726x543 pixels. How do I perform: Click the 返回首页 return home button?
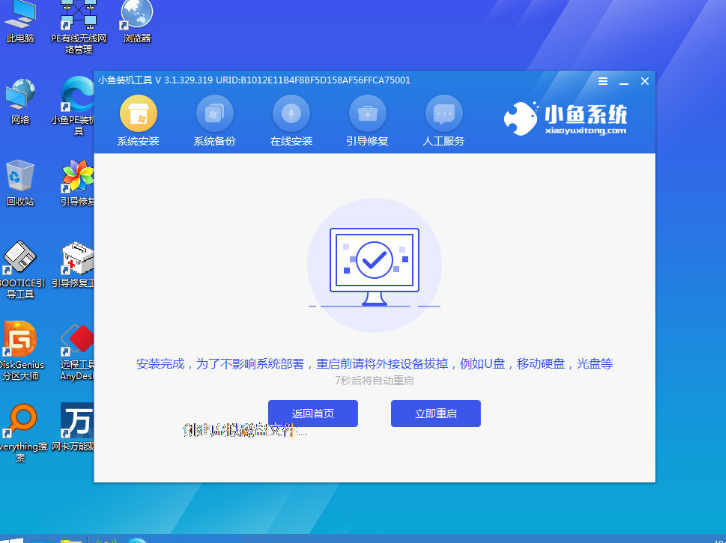pyautogui.click(x=312, y=413)
